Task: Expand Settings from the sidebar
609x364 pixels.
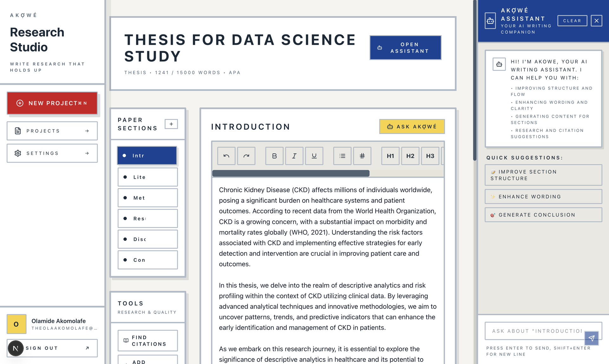Action: coord(52,153)
